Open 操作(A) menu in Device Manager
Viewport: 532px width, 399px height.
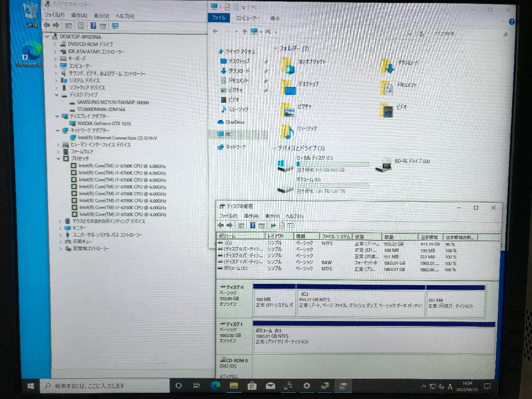click(x=78, y=16)
